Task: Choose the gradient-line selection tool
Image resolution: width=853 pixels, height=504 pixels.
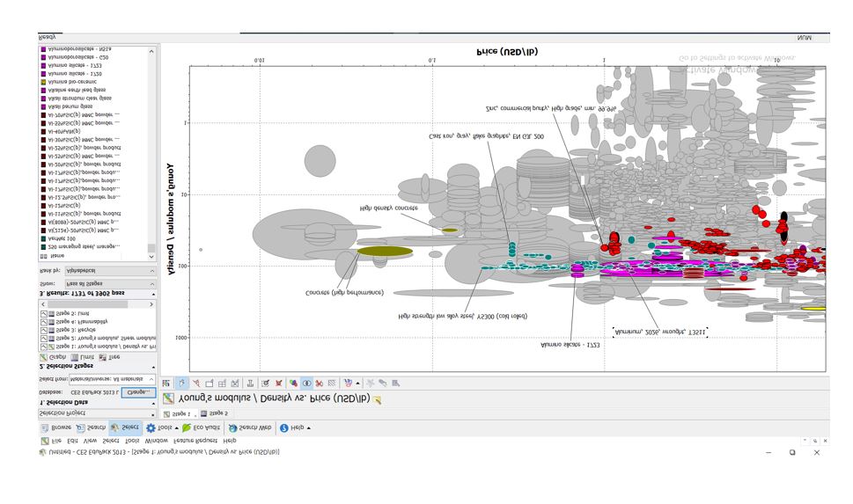Action: [195, 383]
